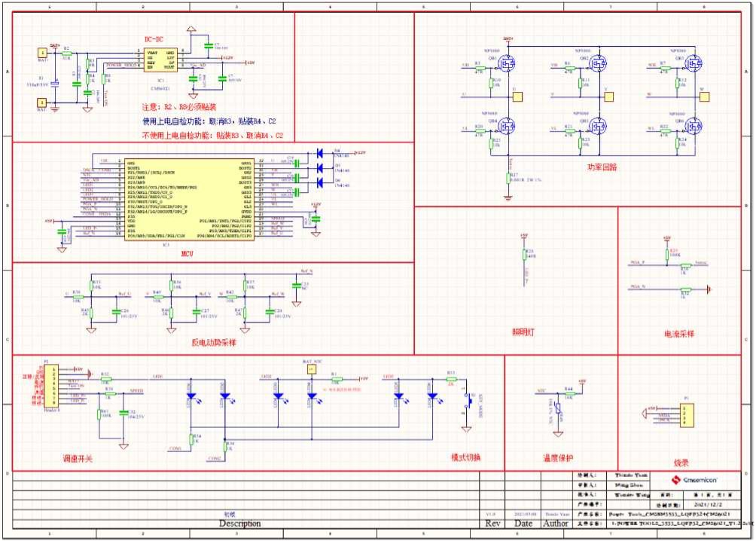756x541 pixels.
Task: Select the DC-DC converter IC symbol
Action: pyautogui.click(x=160, y=60)
